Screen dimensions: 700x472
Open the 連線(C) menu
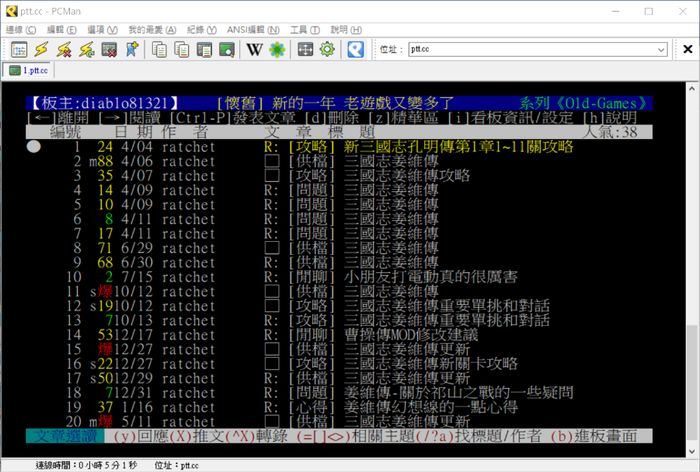pos(21,30)
